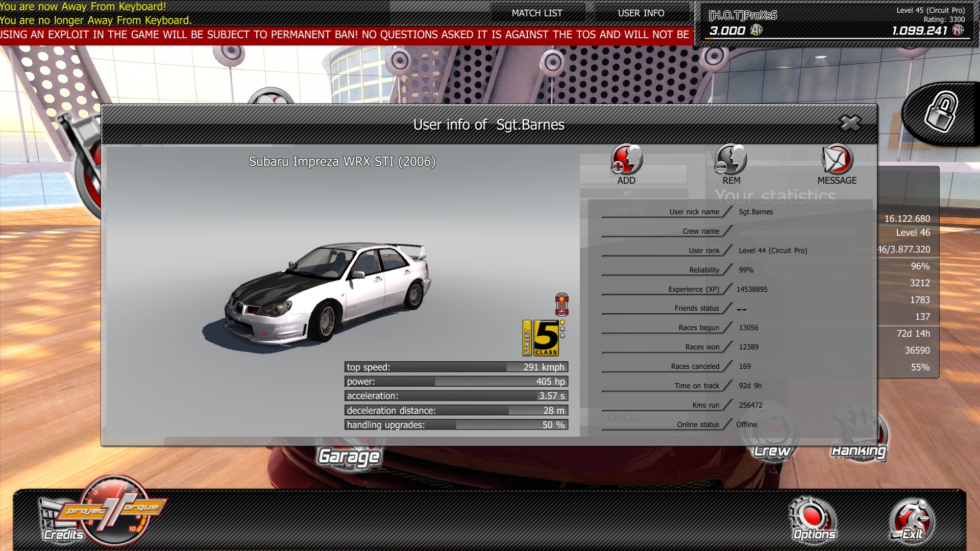The width and height of the screenshot is (980, 551).
Task: Close the User info dialog
Action: pos(850,123)
